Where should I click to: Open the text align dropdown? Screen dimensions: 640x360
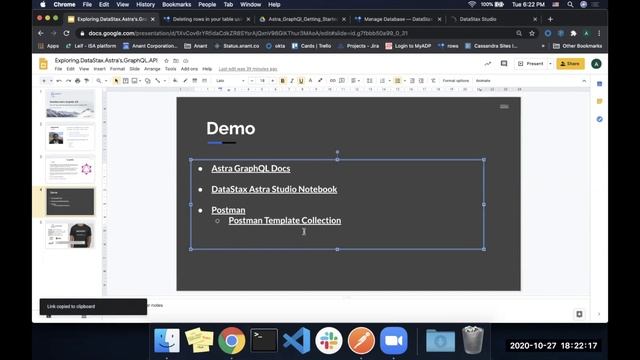(355, 81)
